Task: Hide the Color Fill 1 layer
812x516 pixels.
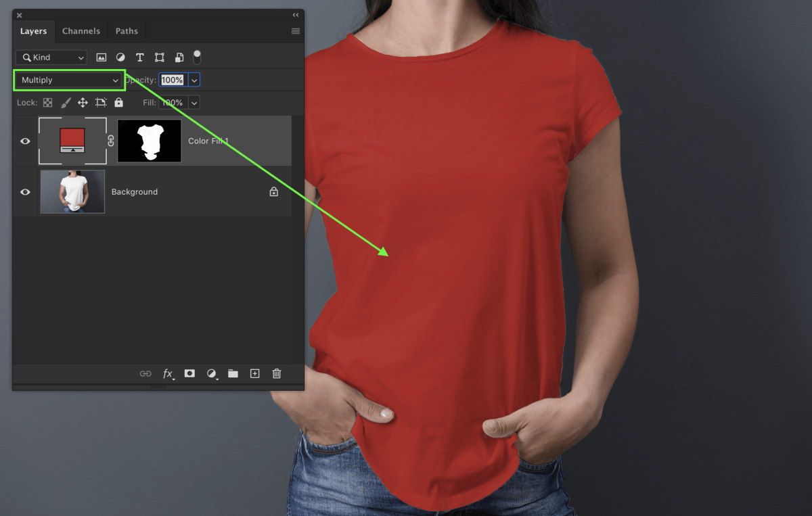Action: coord(25,141)
